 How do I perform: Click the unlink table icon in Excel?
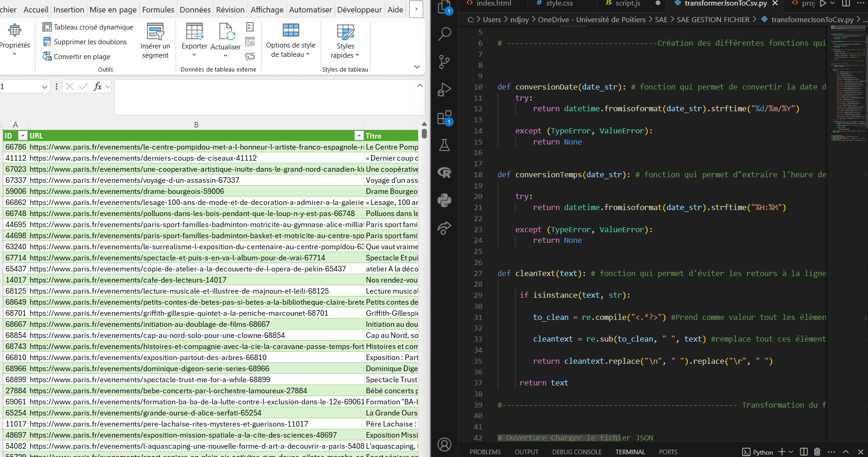[x=250, y=56]
